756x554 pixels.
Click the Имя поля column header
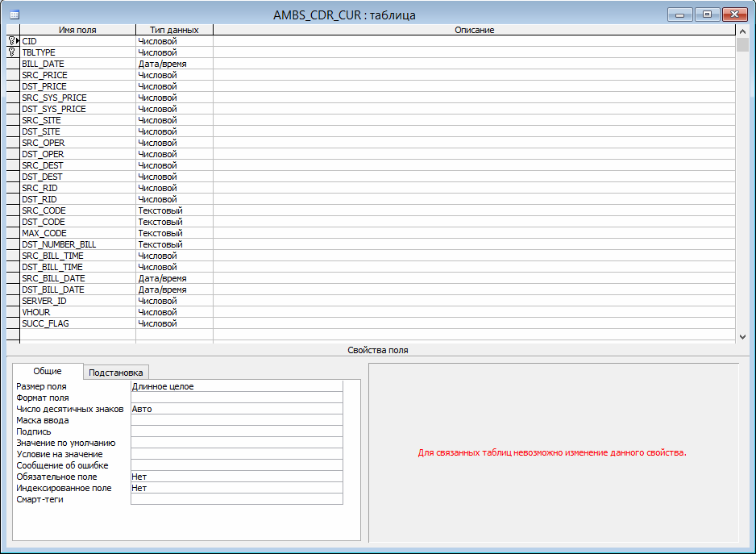(x=77, y=30)
